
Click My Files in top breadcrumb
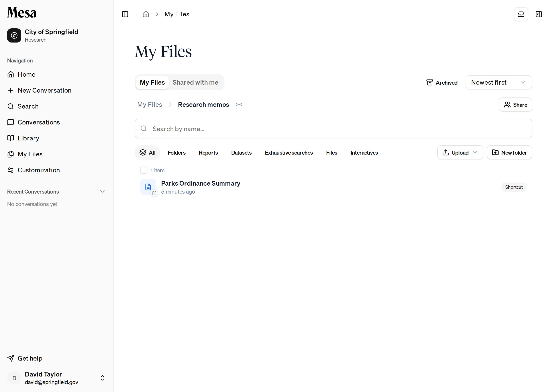coord(177,14)
